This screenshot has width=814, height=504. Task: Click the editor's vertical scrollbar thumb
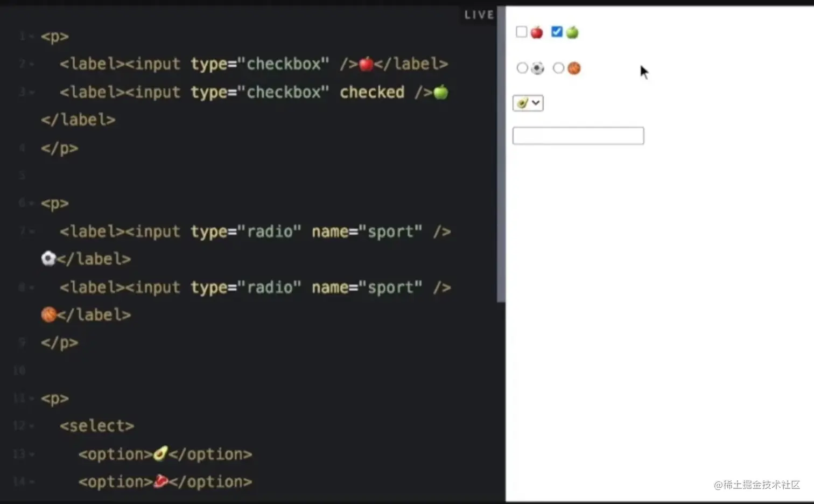point(501,154)
